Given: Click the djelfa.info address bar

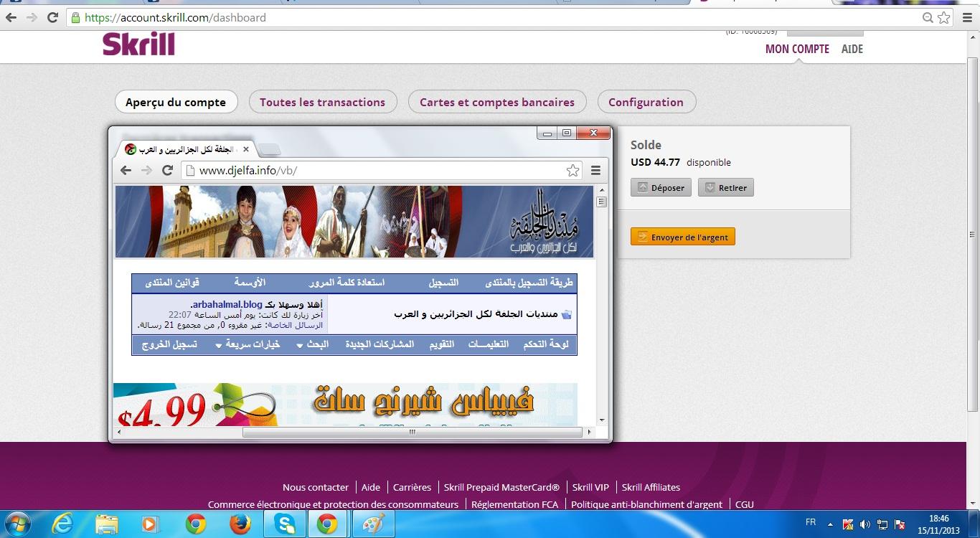Looking at the screenshot, I should 380,170.
